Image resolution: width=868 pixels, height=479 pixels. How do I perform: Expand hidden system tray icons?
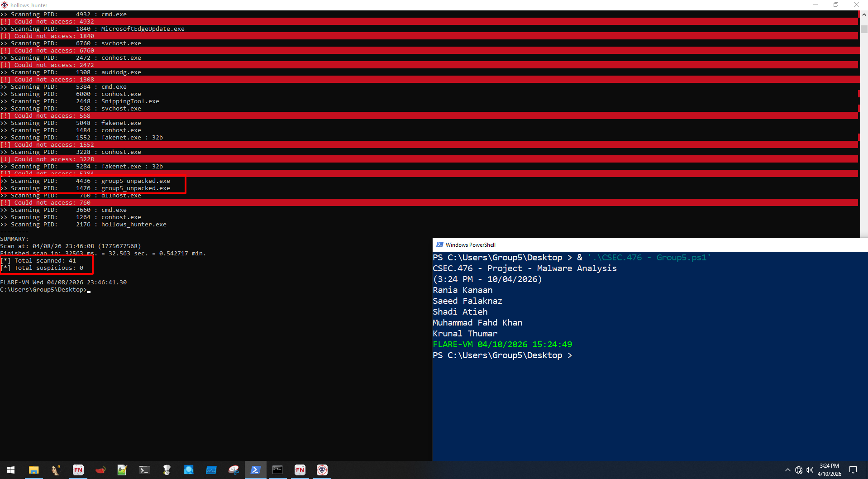788,470
